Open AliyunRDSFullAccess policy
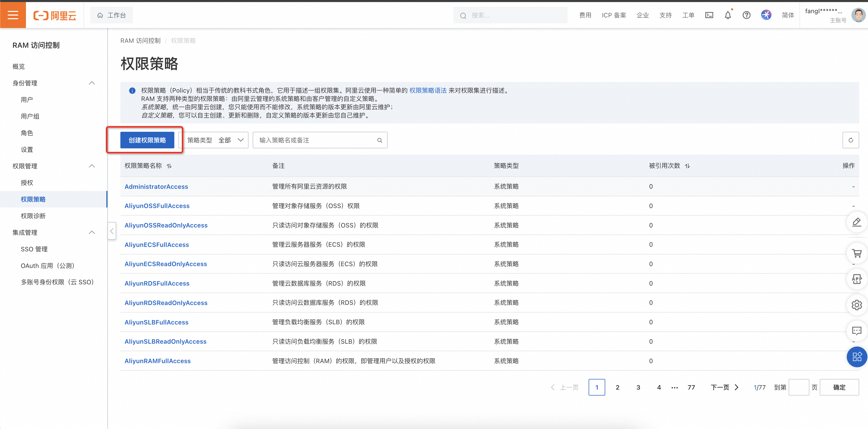 click(x=157, y=283)
